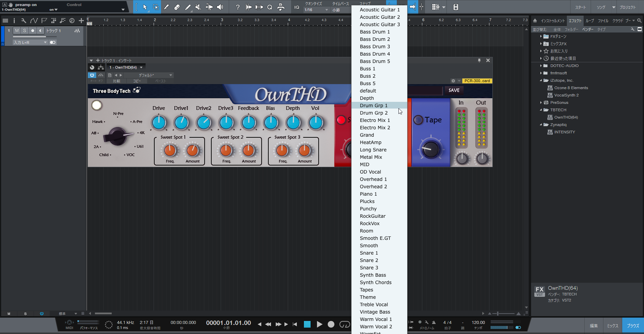Open the tempo track clock icon

click(x=72, y=21)
